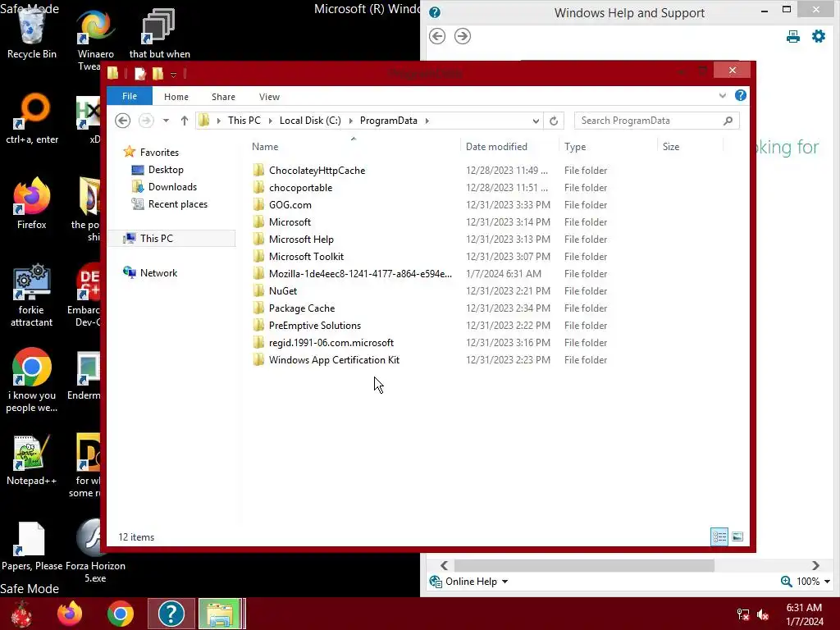Switch to Details view layout button

point(719,536)
